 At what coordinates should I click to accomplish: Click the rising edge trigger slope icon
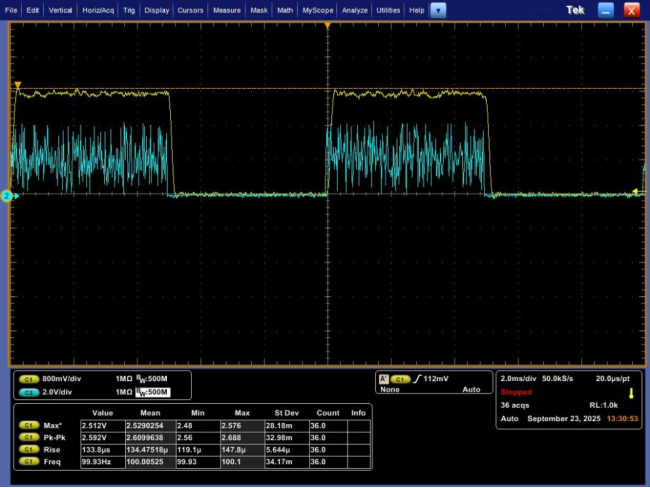point(417,379)
